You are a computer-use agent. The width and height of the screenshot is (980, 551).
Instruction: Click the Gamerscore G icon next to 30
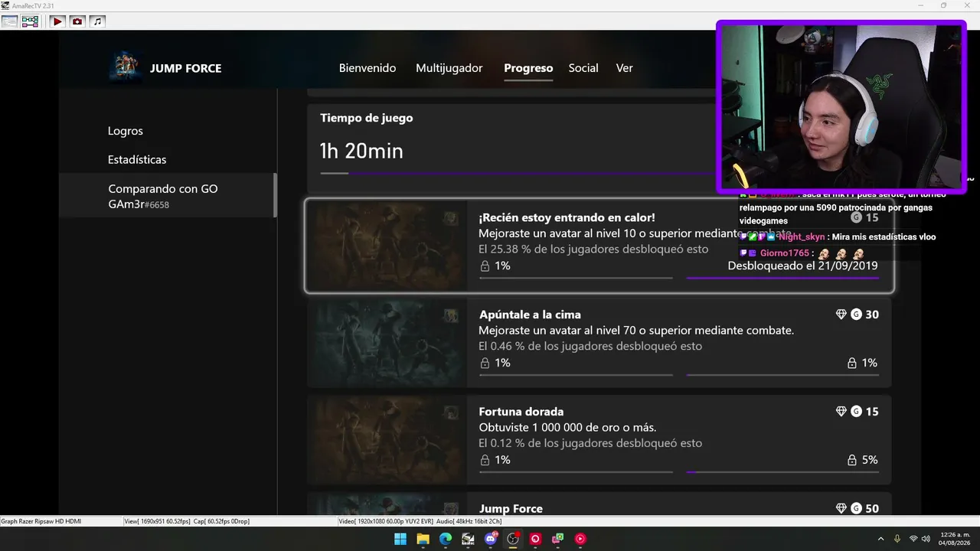pyautogui.click(x=856, y=315)
